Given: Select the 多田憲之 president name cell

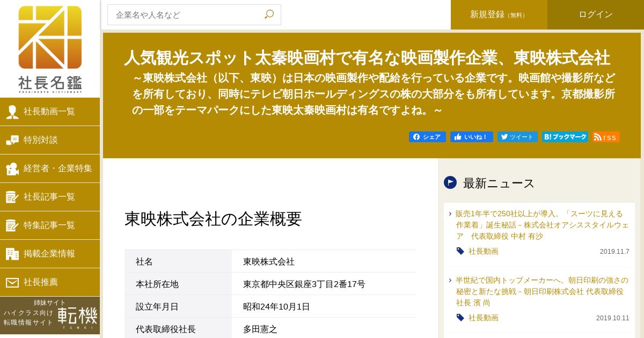Looking at the screenshot, I should pos(324,329).
